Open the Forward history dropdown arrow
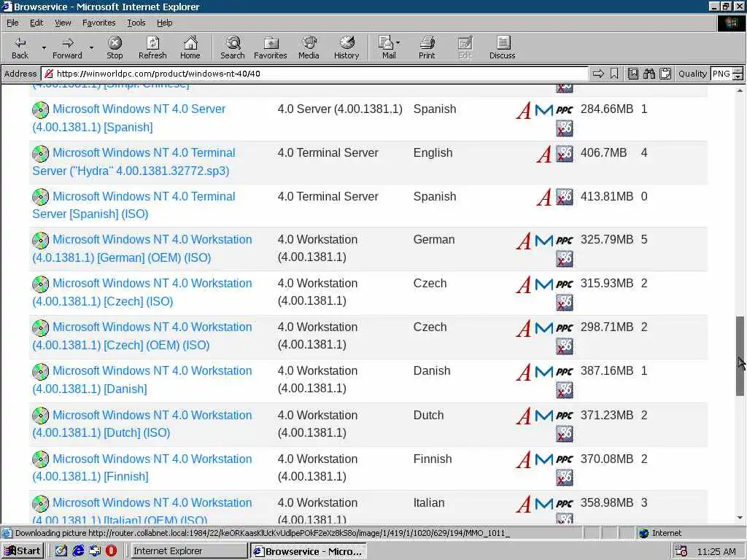The height and width of the screenshot is (560, 747). tap(91, 47)
